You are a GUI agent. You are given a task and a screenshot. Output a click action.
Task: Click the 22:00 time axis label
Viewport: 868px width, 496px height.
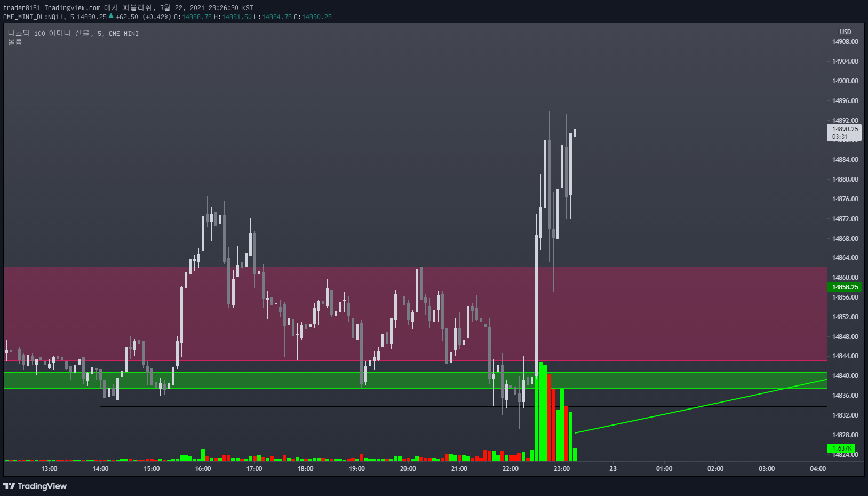(x=510, y=469)
